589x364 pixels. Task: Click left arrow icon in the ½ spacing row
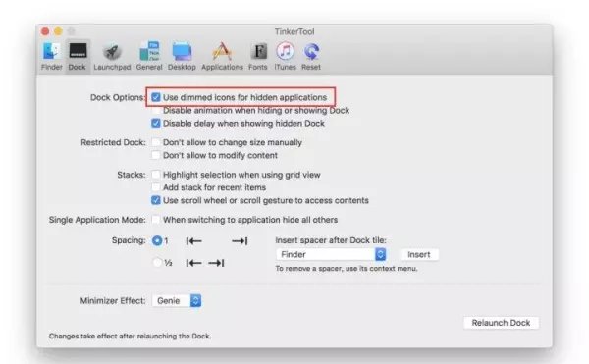point(193,263)
